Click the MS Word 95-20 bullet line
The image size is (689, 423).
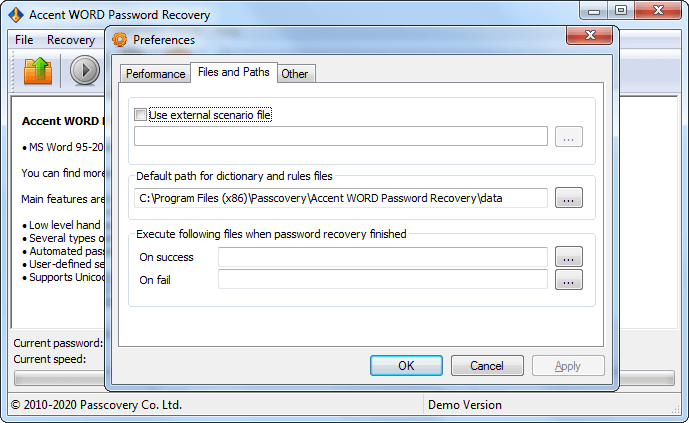click(63, 147)
